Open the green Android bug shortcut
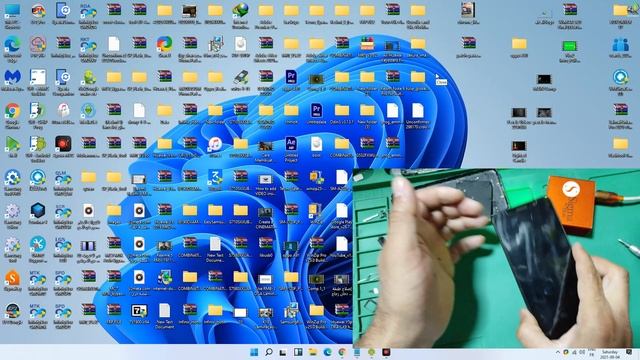This screenshot has height=360, width=640. click(89, 77)
